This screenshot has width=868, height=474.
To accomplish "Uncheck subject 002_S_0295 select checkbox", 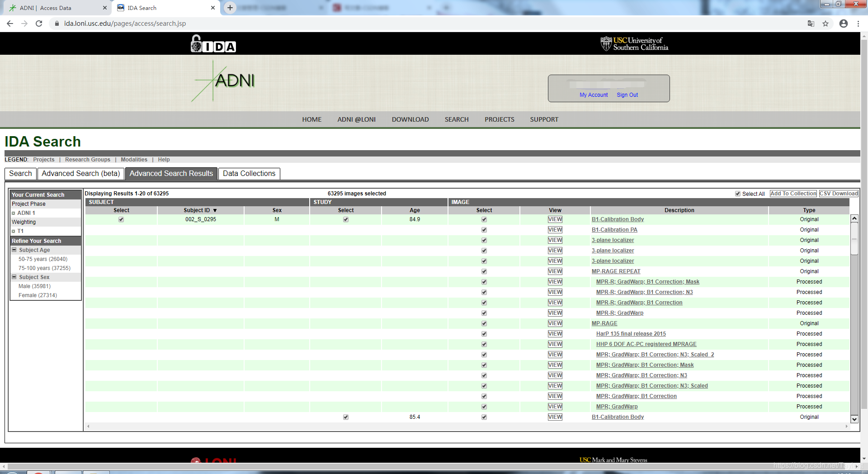I will coord(121,219).
